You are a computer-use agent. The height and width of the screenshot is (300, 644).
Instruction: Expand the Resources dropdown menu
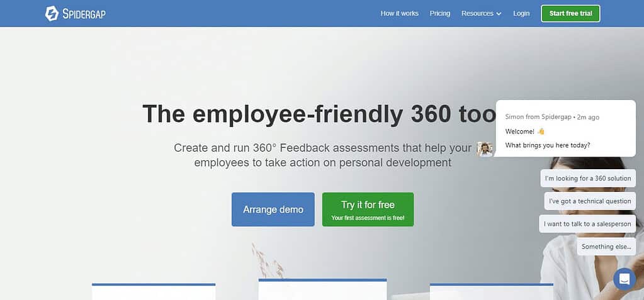point(482,14)
